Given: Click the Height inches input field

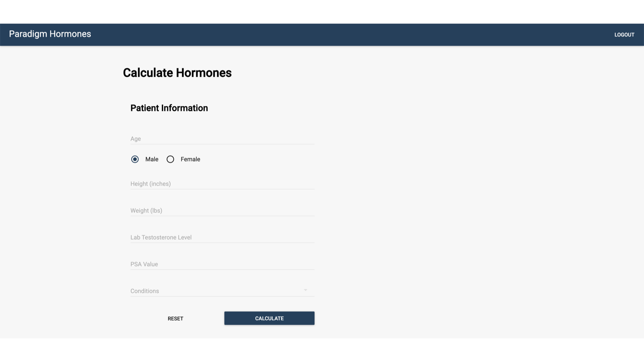Looking at the screenshot, I should coord(222,184).
